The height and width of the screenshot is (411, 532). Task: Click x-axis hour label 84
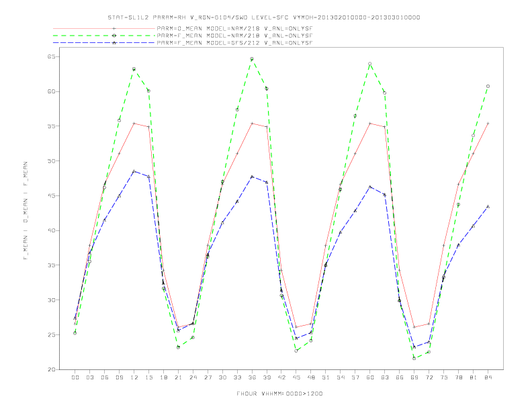click(x=488, y=377)
